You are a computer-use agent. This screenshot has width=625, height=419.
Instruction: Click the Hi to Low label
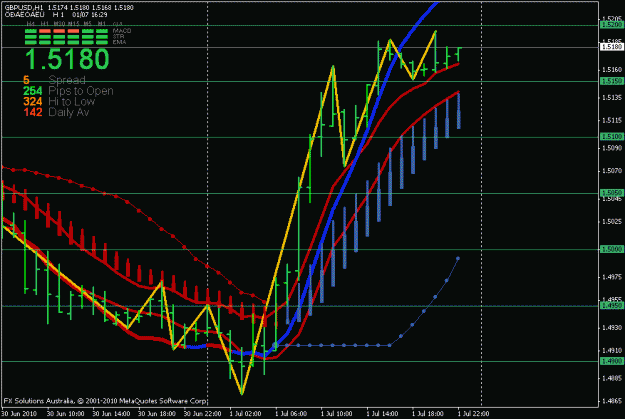pos(72,101)
